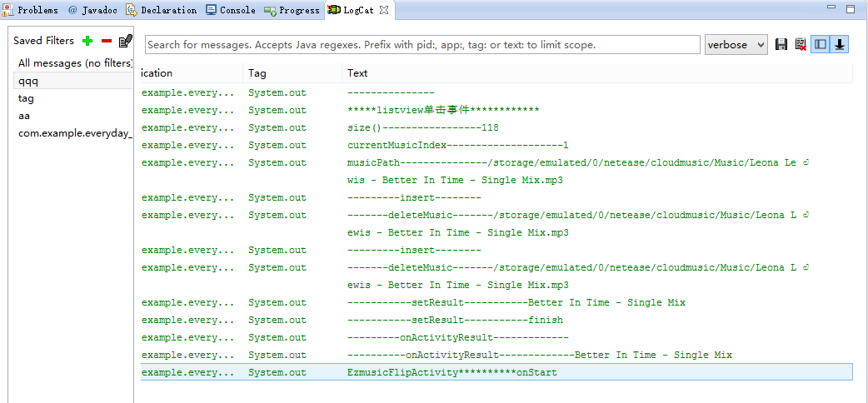This screenshot has height=403, width=868.
Task: Add a new saved logcat filter
Action: click(x=87, y=41)
